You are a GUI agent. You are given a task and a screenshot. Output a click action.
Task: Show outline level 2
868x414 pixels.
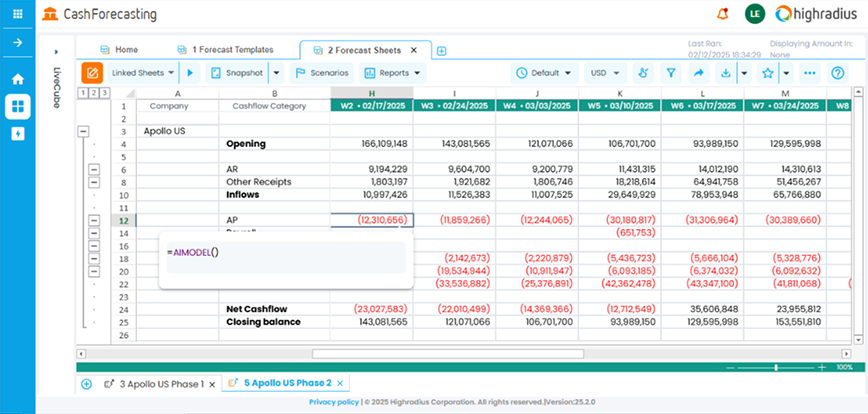coord(94,92)
